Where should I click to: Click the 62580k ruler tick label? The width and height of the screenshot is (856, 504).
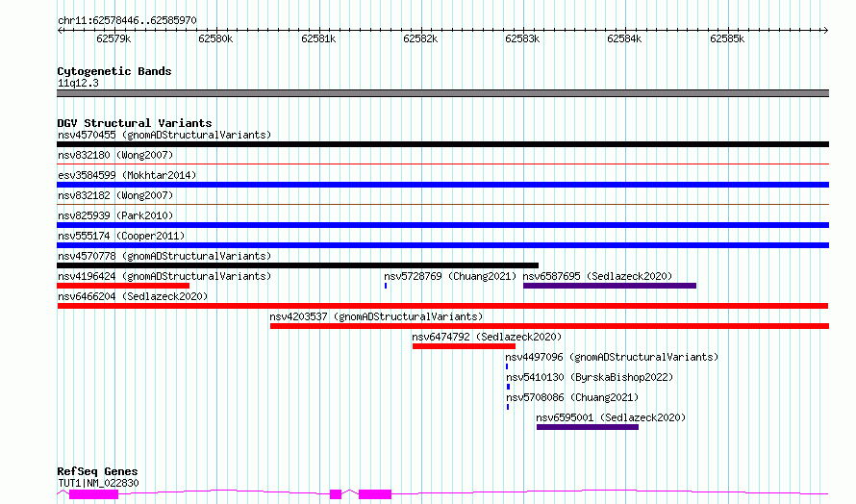(215, 38)
